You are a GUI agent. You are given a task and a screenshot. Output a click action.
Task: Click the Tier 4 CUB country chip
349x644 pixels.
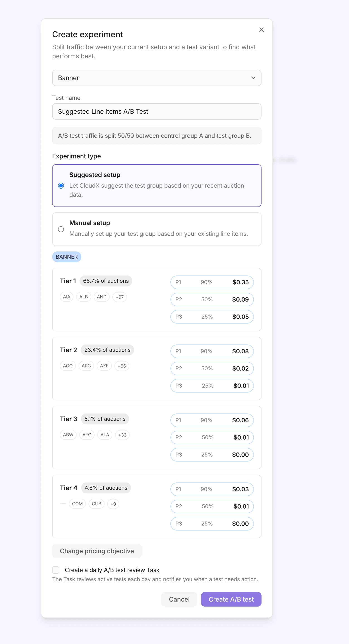pyautogui.click(x=97, y=504)
